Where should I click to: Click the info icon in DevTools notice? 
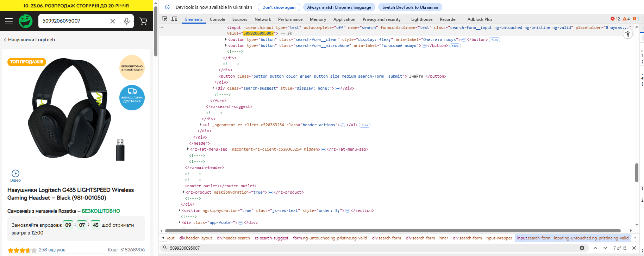coord(167,7)
